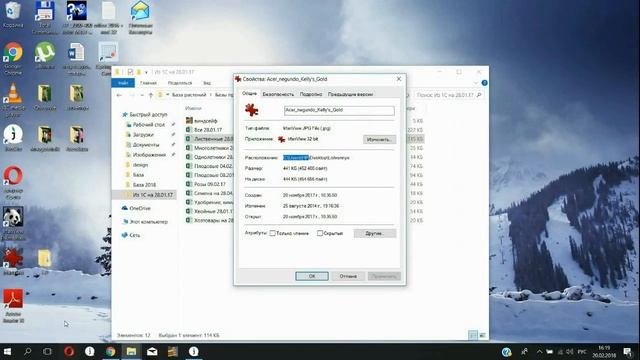Open the taskbar search magnifier
This screenshot has height=360, width=640.
(27, 351)
